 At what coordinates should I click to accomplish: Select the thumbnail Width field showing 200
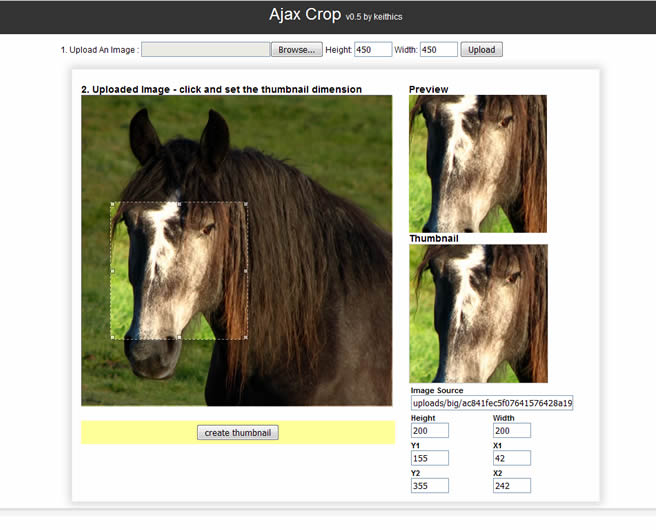click(x=512, y=430)
